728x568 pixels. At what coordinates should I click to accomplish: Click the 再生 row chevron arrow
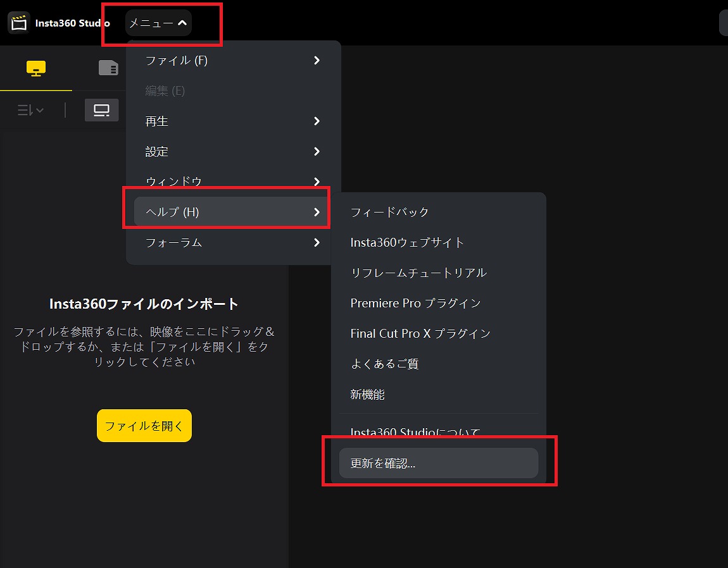(x=317, y=121)
